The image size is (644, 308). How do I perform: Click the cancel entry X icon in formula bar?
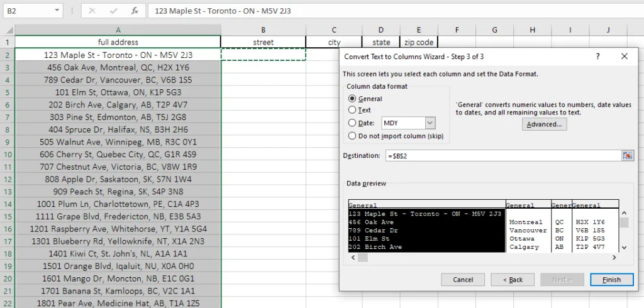pos(92,11)
